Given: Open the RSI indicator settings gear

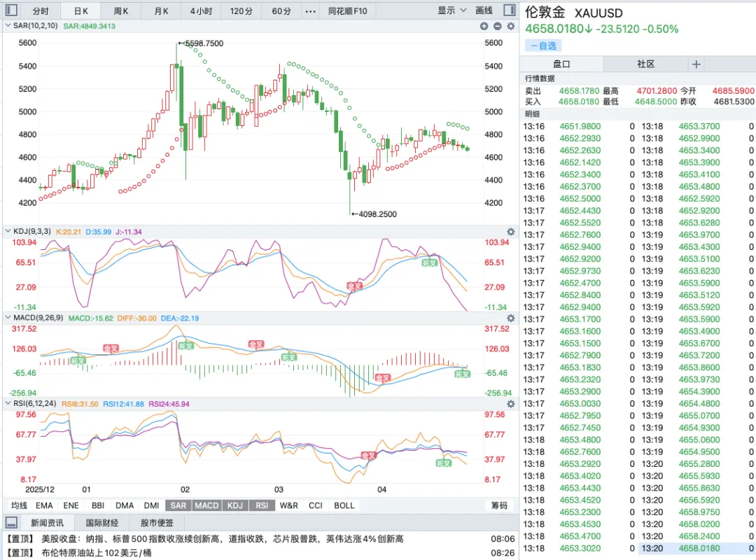Looking at the screenshot, I should (x=511, y=404).
